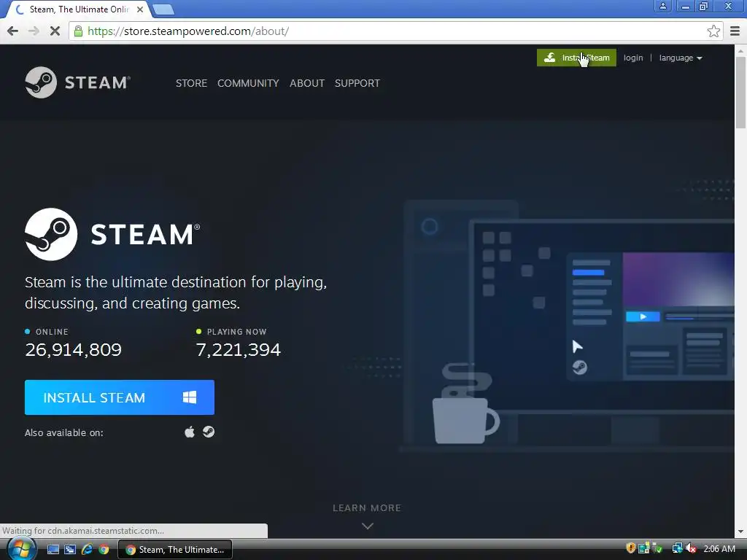The height and width of the screenshot is (560, 747).
Task: Open the SUPPORT menu item
Action: [x=357, y=83]
